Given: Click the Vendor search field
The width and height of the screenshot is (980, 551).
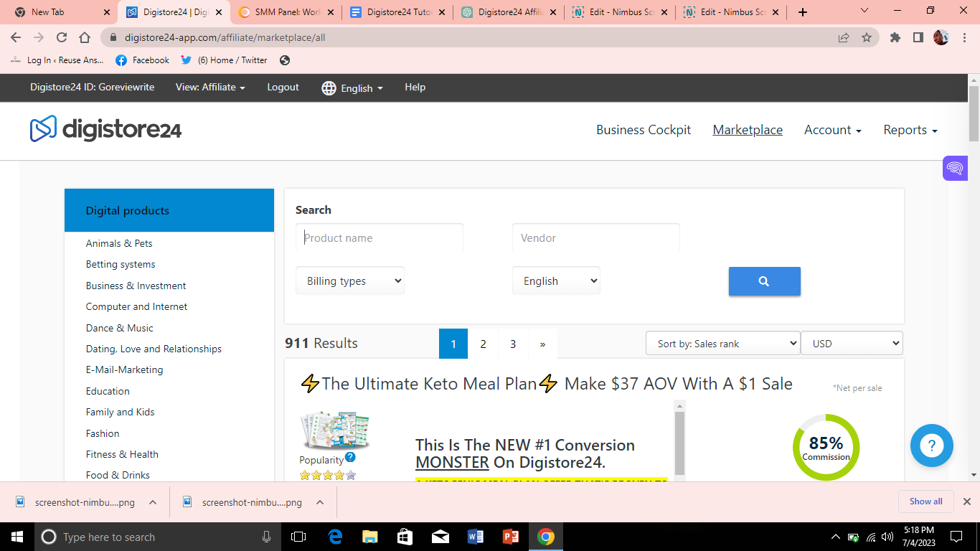Looking at the screenshot, I should 595,237.
